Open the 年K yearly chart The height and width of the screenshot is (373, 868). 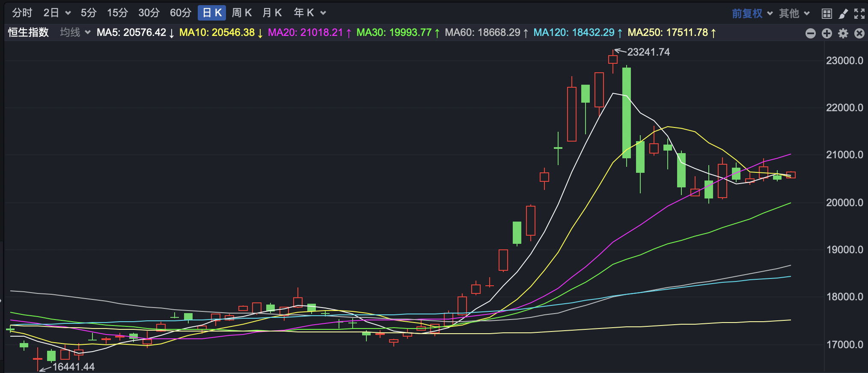304,13
